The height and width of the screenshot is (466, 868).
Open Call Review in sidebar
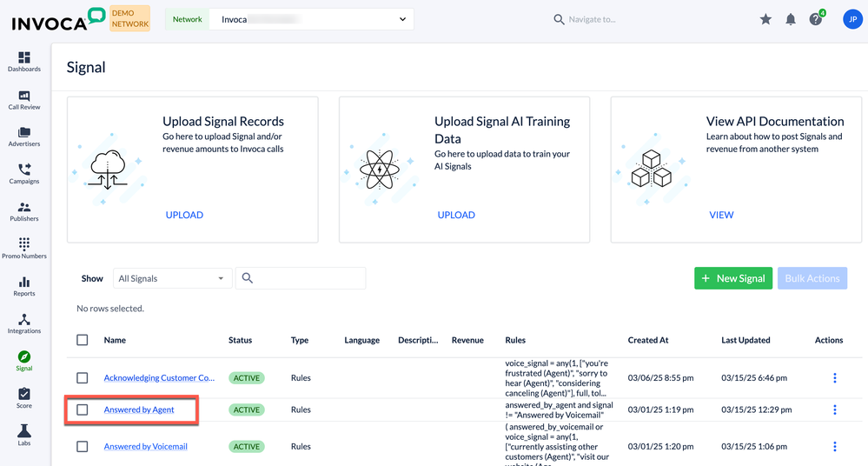pyautogui.click(x=24, y=99)
